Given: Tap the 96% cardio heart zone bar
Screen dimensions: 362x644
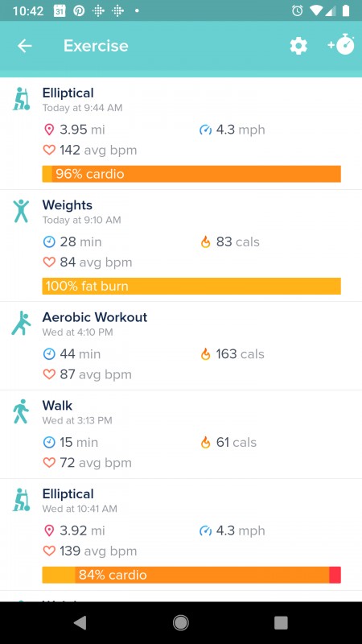Looking at the screenshot, I should pyautogui.click(x=191, y=174).
